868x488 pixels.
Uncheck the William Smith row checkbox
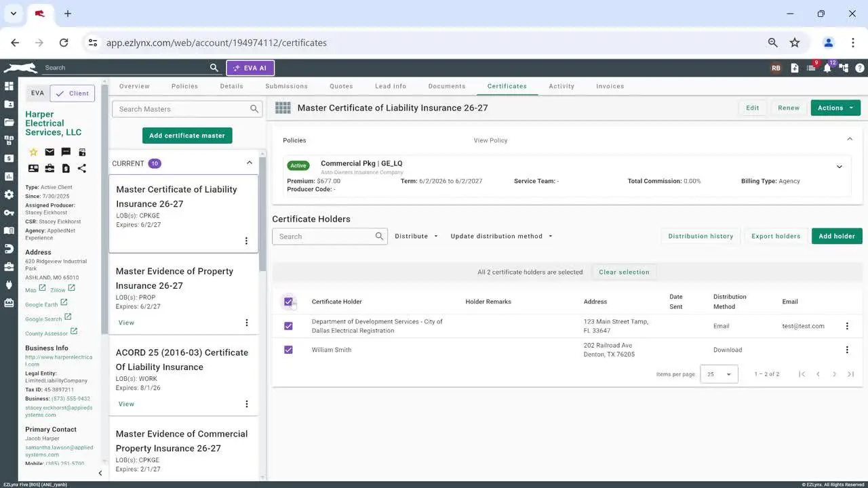(288, 350)
